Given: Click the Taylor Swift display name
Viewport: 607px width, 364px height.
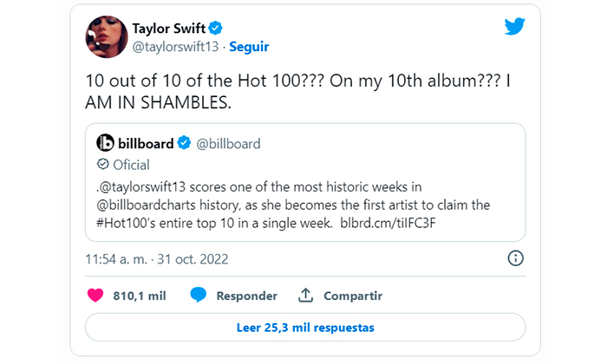Looking at the screenshot, I should click(168, 29).
